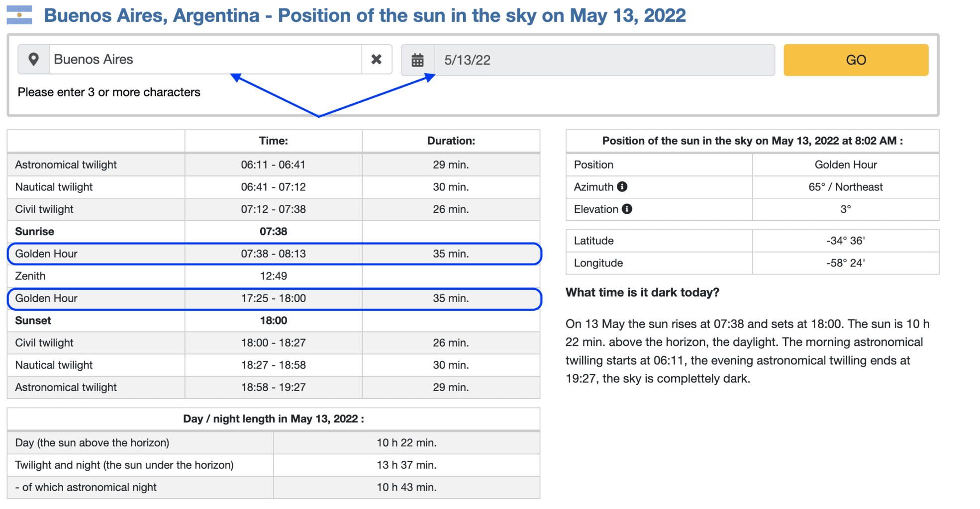
Task: Click the GO button
Action: [856, 60]
